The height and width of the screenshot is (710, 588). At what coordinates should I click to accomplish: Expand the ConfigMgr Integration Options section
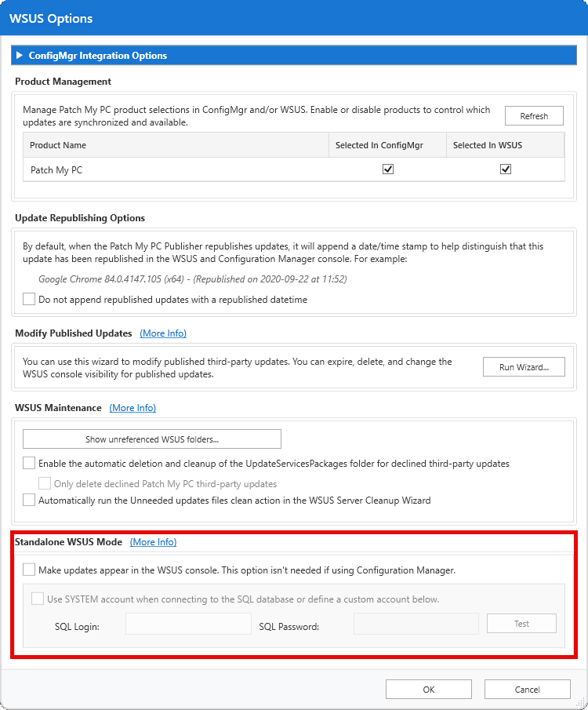[20, 56]
